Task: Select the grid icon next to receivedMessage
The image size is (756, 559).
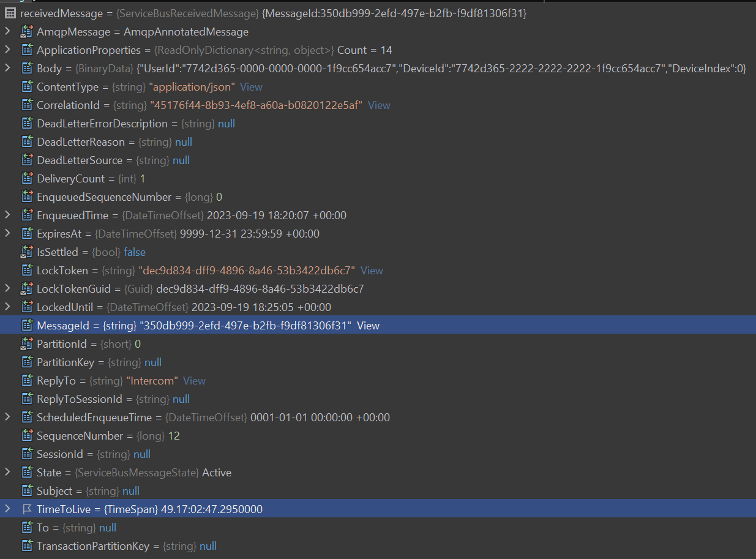Action: pos(10,13)
